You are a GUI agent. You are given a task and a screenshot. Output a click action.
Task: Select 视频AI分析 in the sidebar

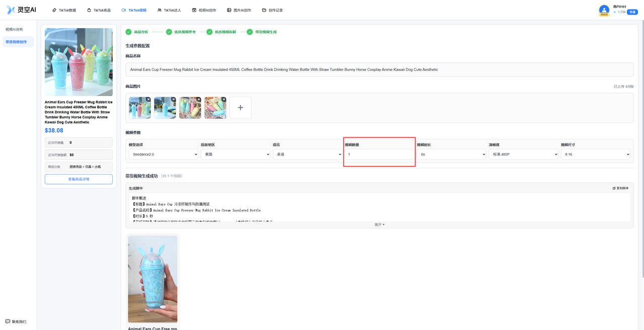(x=18, y=29)
